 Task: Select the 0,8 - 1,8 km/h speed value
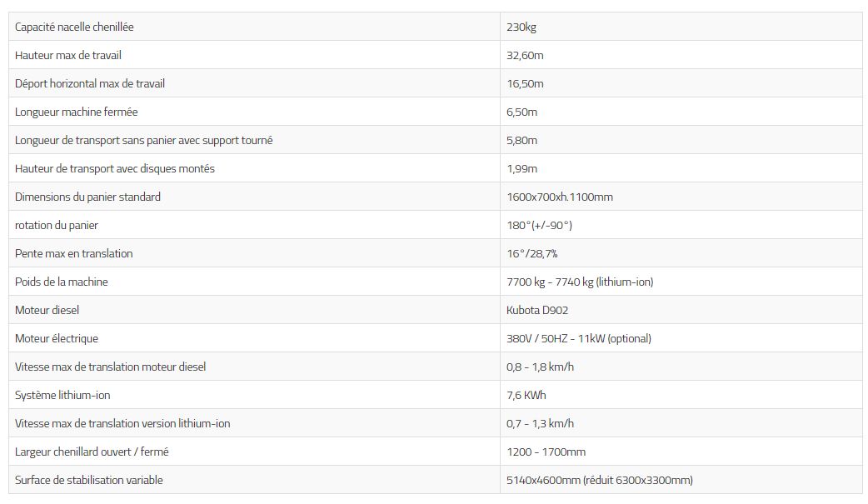540,367
